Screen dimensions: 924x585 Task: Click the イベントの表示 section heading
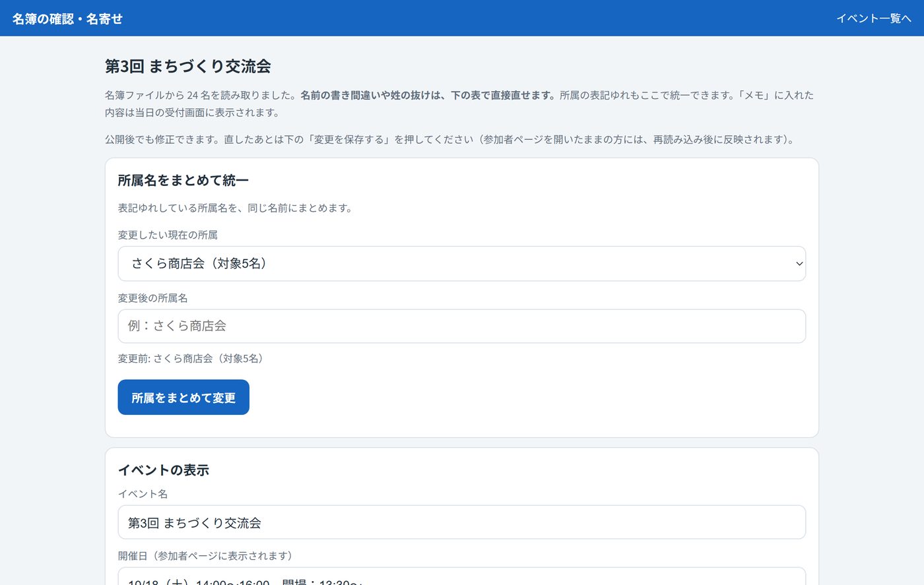pyautogui.click(x=164, y=470)
